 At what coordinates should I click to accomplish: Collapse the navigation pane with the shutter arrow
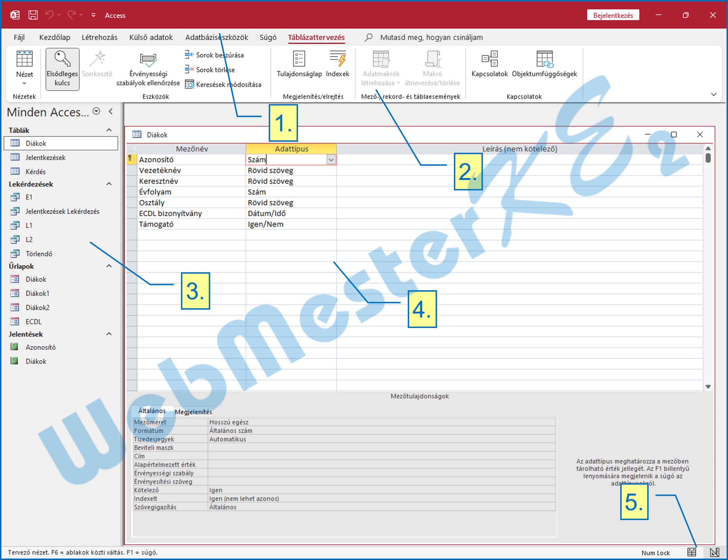[x=111, y=111]
